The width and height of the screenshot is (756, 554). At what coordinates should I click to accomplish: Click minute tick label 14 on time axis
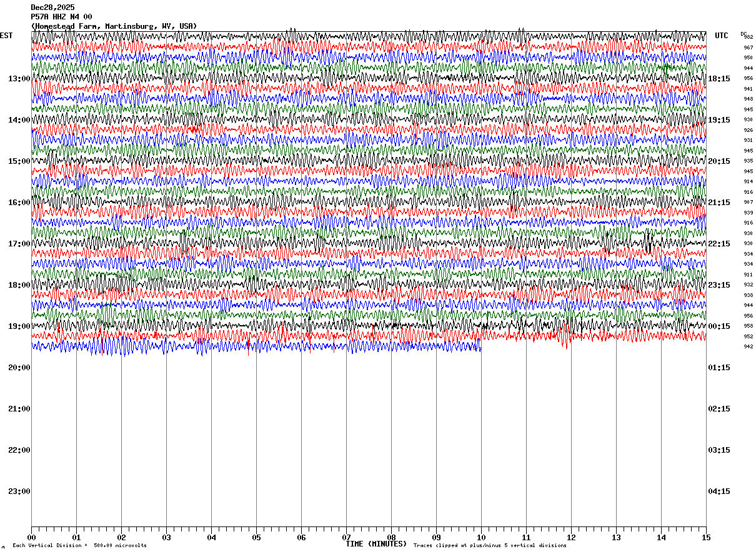pyautogui.click(x=661, y=537)
